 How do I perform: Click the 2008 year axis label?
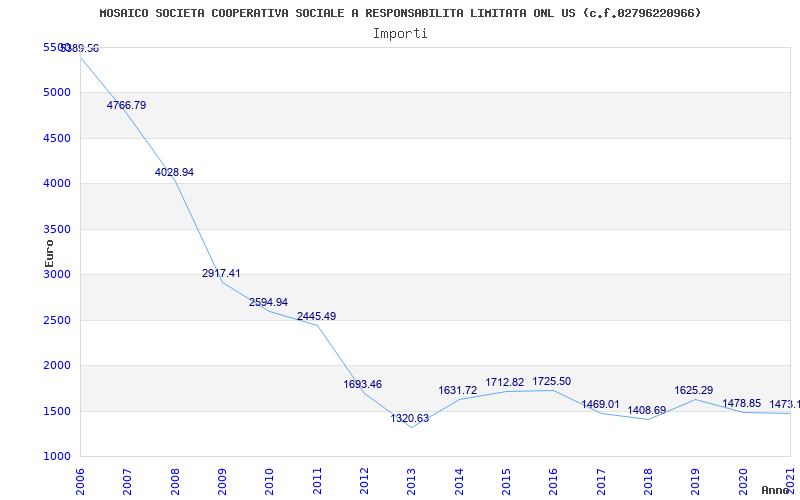point(175,482)
